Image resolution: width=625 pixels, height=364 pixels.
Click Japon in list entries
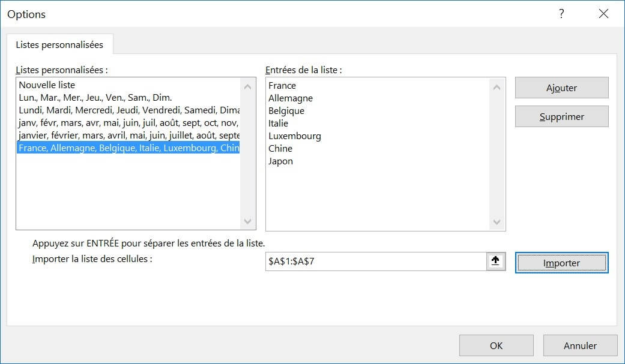[280, 161]
